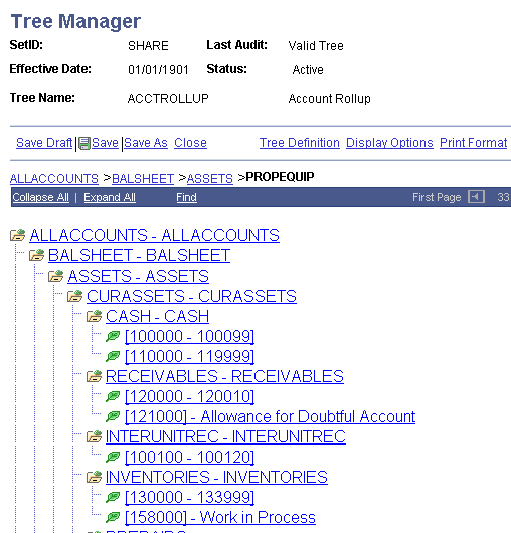Click the INTERUNITREC folder icon
The image size is (511, 533).
tap(95, 436)
